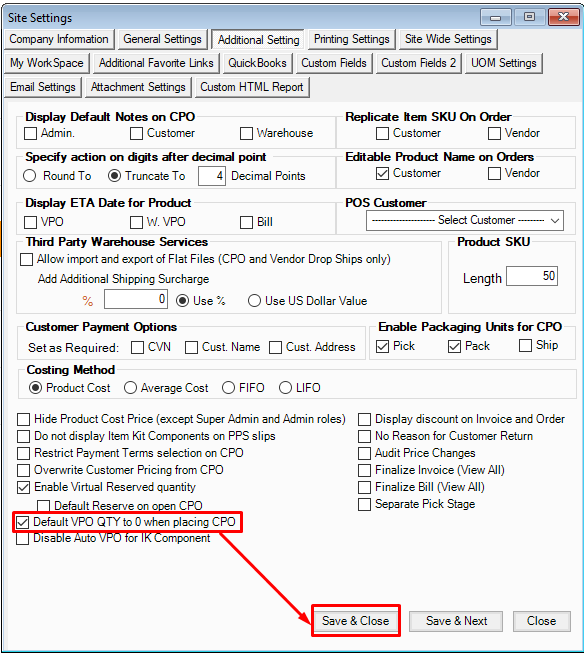This screenshot has width=584, height=653.
Task: Click the Decimal Points number field
Action: point(212,176)
